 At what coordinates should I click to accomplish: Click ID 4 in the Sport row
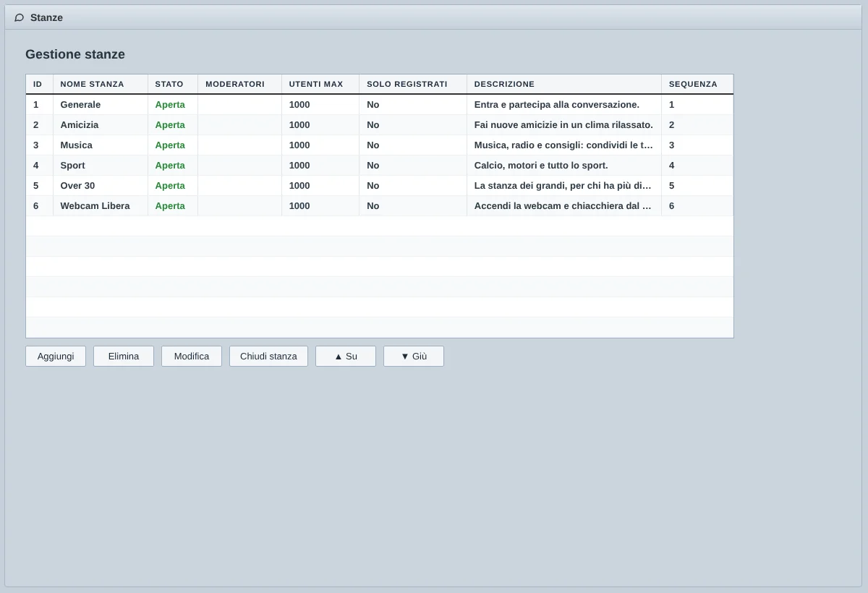(36, 166)
